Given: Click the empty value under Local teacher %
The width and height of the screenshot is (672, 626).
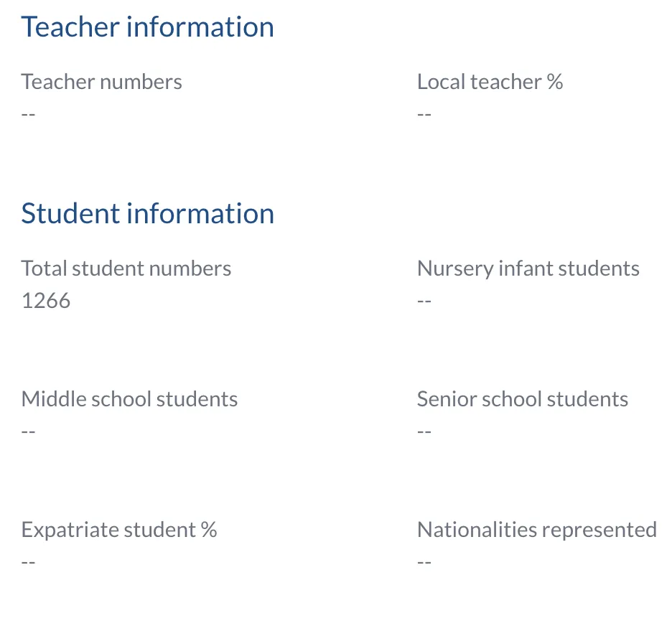Looking at the screenshot, I should [x=424, y=114].
